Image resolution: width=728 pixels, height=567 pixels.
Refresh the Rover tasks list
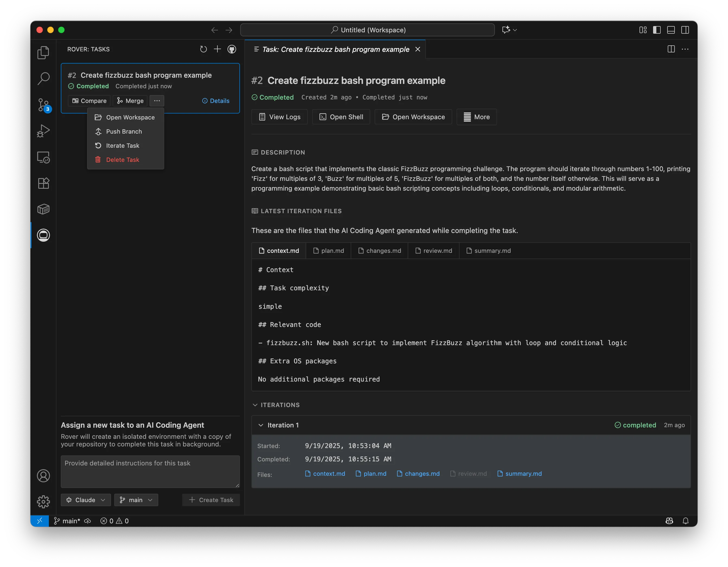(x=203, y=49)
